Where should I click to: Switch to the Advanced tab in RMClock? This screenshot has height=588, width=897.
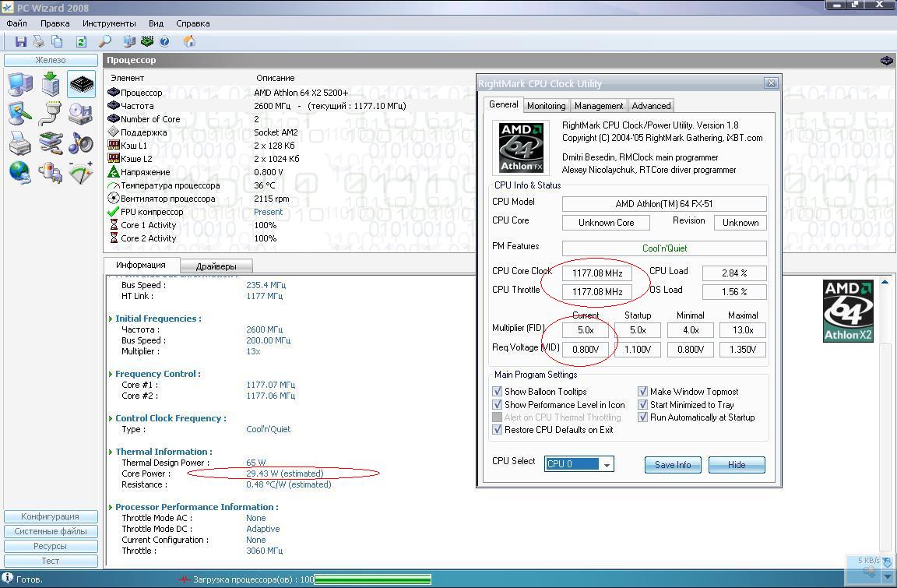click(651, 106)
